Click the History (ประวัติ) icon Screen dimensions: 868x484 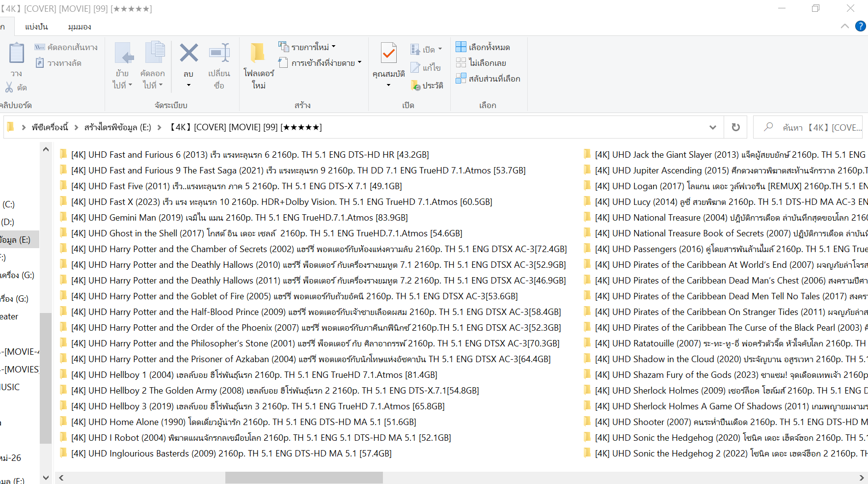click(415, 85)
